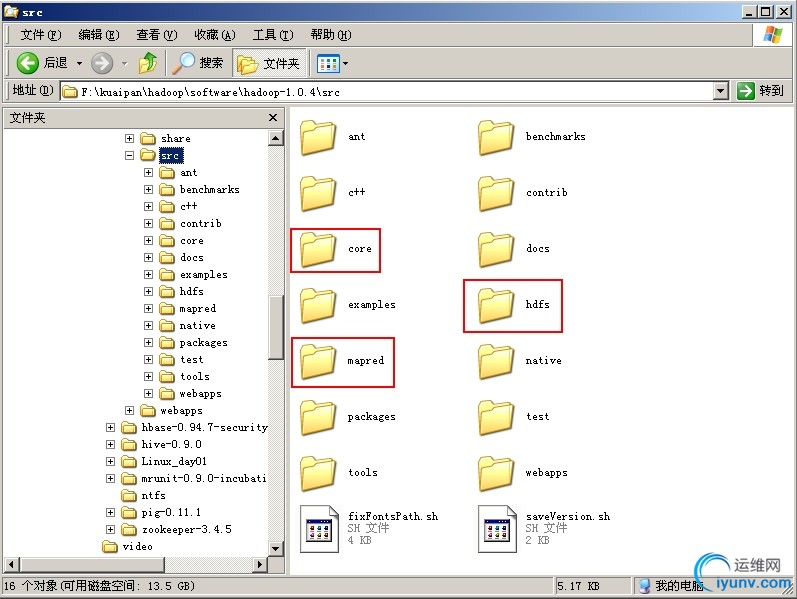Select the fixFontsPath.sh file icon
Image resolution: width=797 pixels, height=599 pixels.
[x=319, y=529]
